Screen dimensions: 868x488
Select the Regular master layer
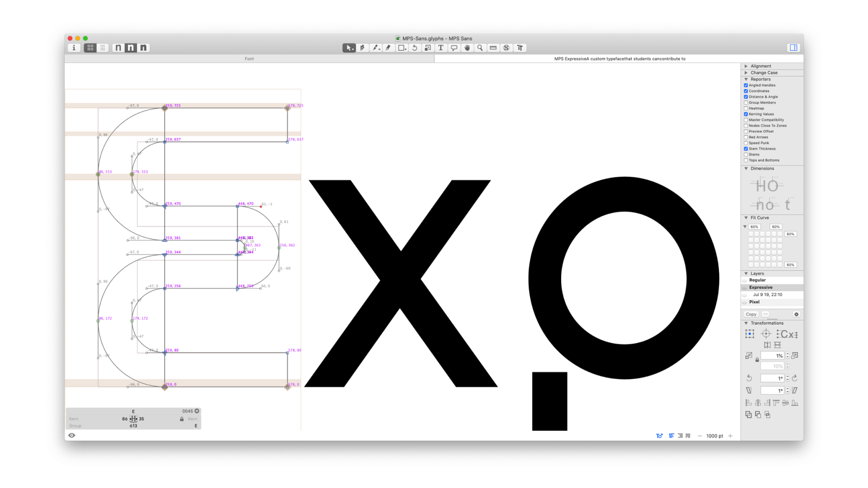tap(772, 280)
